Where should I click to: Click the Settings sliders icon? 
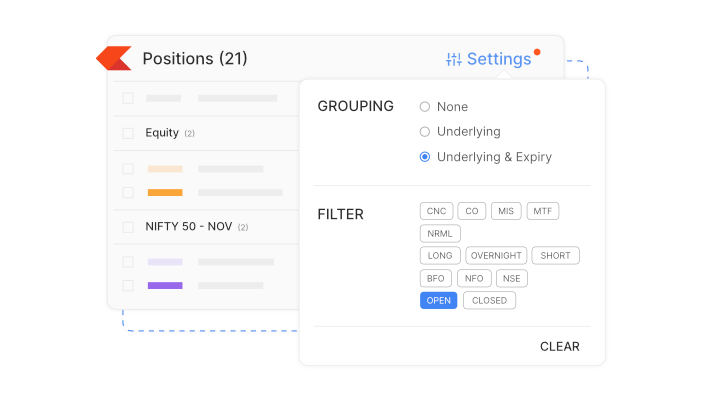[x=454, y=60]
